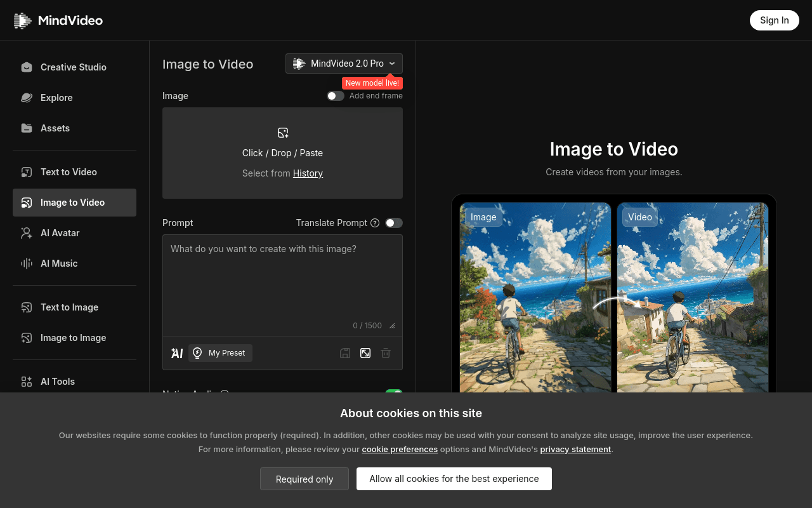Image resolution: width=812 pixels, height=508 pixels.
Task: Click the MindVideo logo icon
Action: pos(22,20)
